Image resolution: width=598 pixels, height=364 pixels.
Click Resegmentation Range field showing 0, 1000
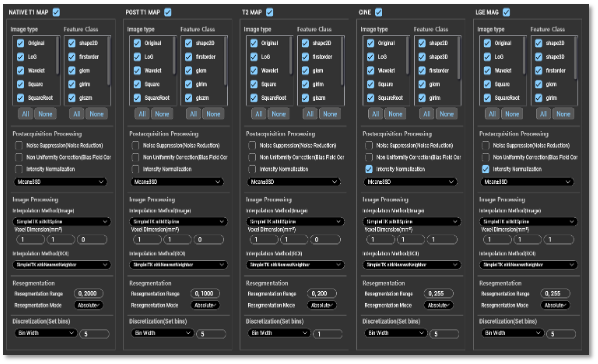tap(206, 293)
